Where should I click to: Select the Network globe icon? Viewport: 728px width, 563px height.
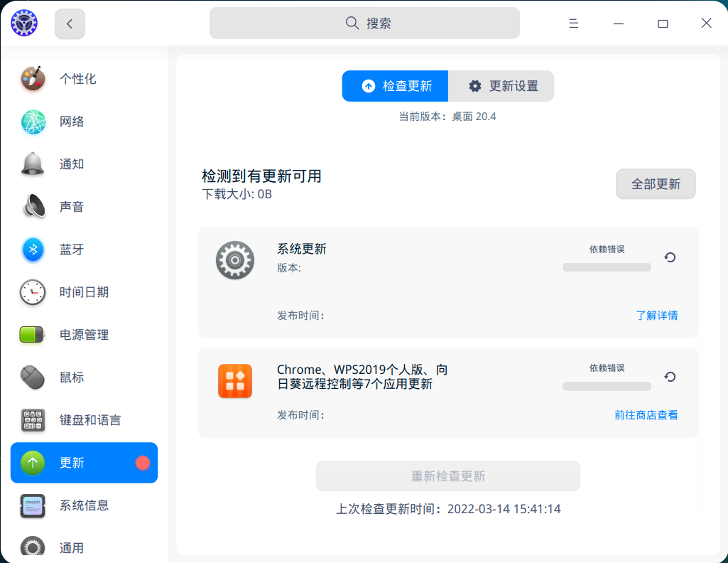click(33, 122)
